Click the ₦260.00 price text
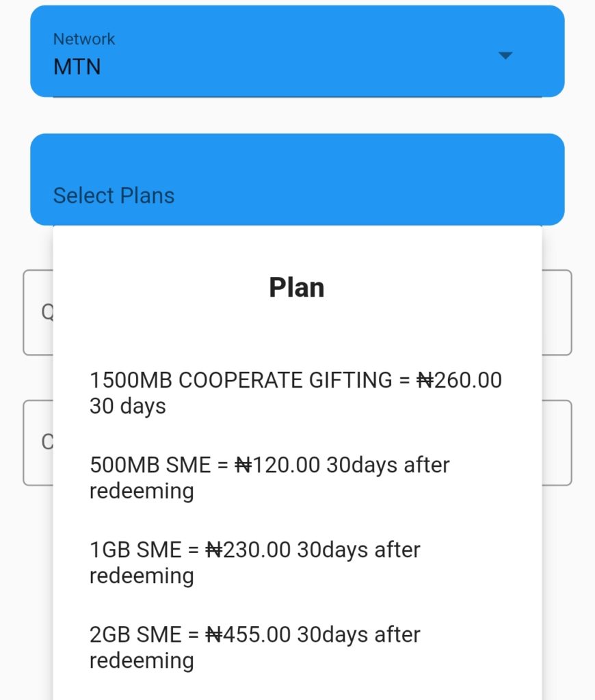This screenshot has height=700, width=595. coord(460,380)
